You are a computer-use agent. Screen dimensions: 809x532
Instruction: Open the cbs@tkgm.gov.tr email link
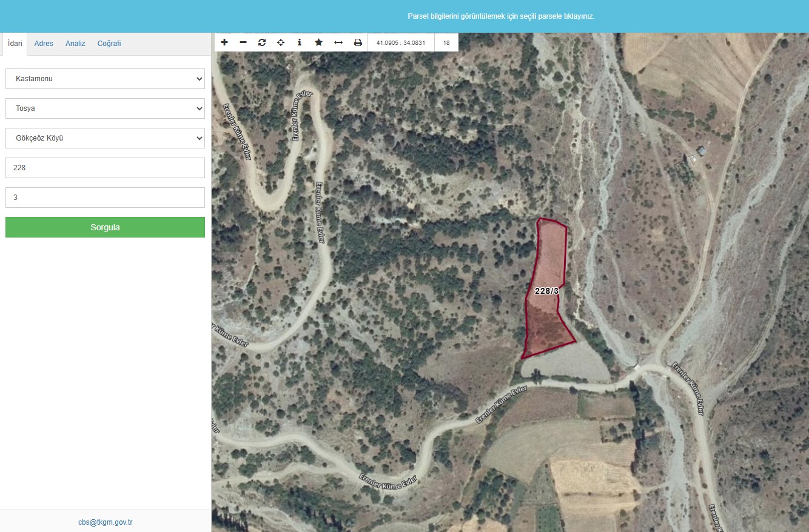[106, 522]
